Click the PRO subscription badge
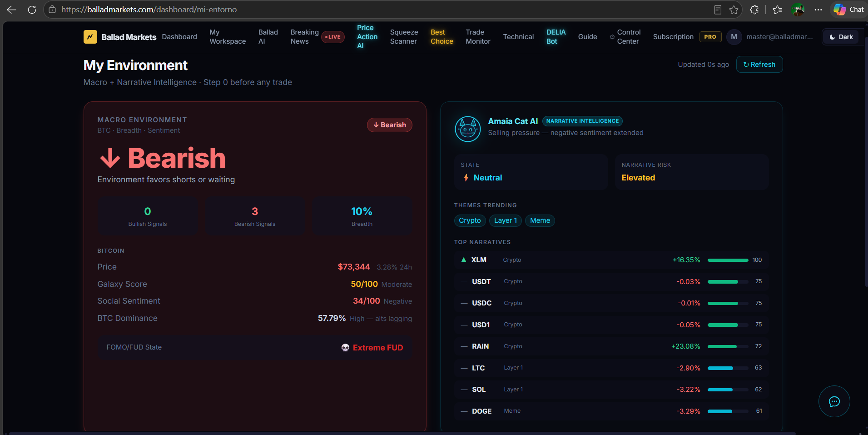The width and height of the screenshot is (868, 435). (710, 37)
